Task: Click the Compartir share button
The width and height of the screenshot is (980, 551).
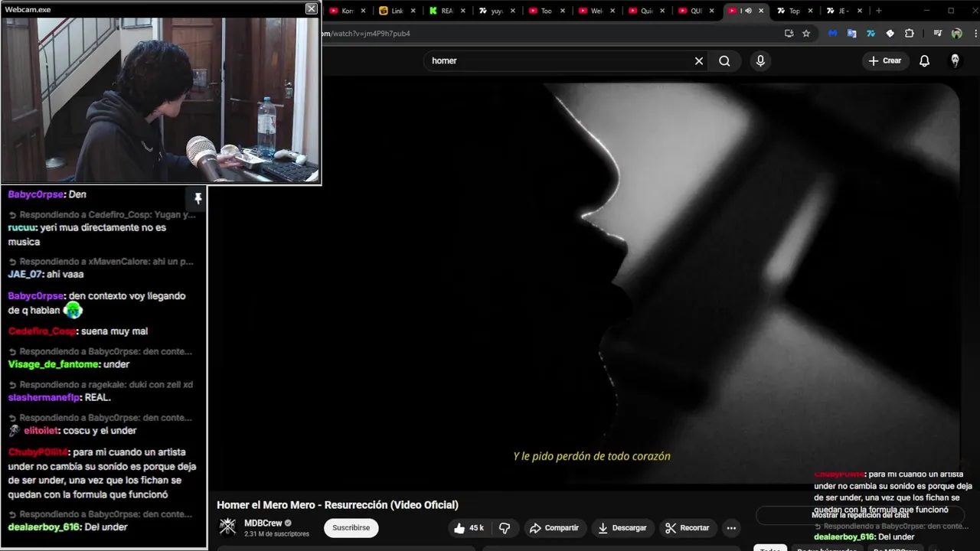Action: click(x=554, y=528)
